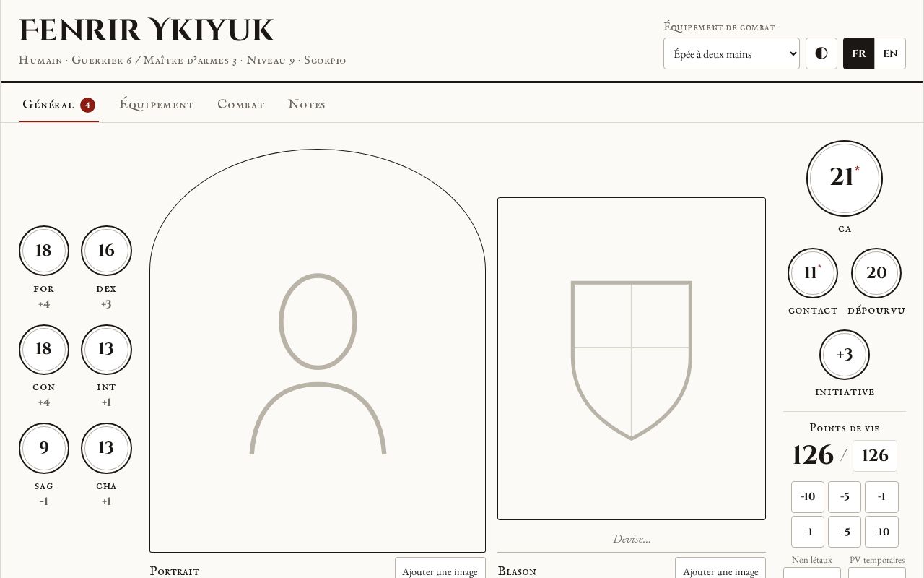Screen dimensions: 924x578
Task: Select the INT score 13 circle
Action: point(106,350)
